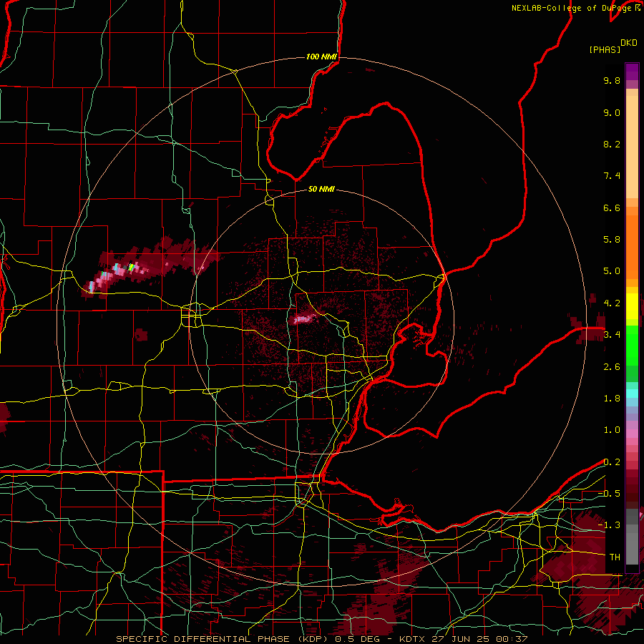Click the yellow segment of the color bar

pyautogui.click(x=632, y=306)
